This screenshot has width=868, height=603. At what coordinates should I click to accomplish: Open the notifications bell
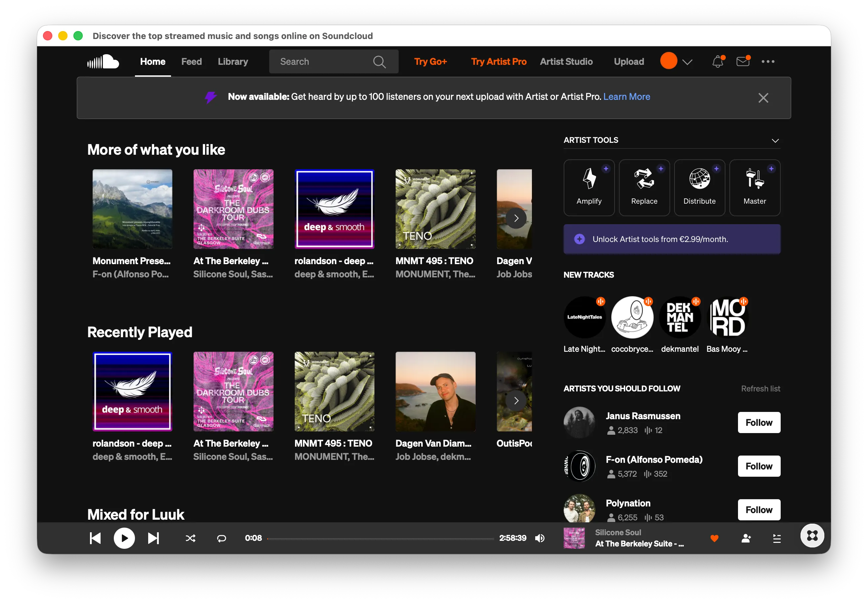[x=717, y=61]
